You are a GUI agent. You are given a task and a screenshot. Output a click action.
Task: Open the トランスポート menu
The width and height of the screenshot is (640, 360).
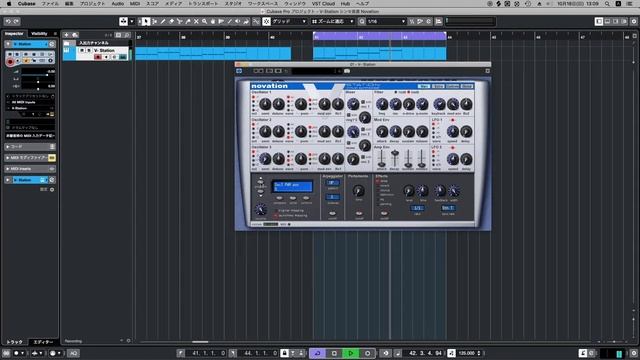pos(203,3)
